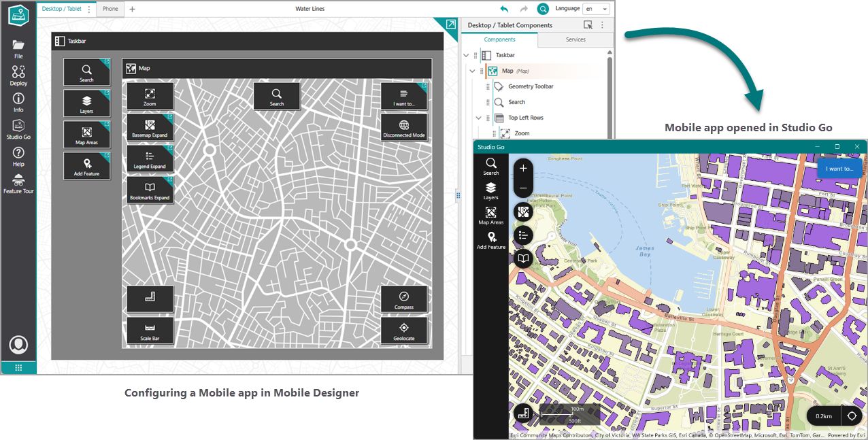The image size is (868, 440).
Task: Select the Basemap Expand tile
Action: click(150, 127)
